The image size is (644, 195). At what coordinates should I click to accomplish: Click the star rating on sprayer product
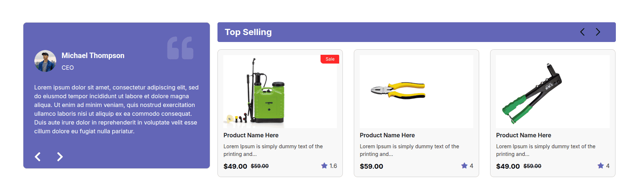(x=324, y=166)
